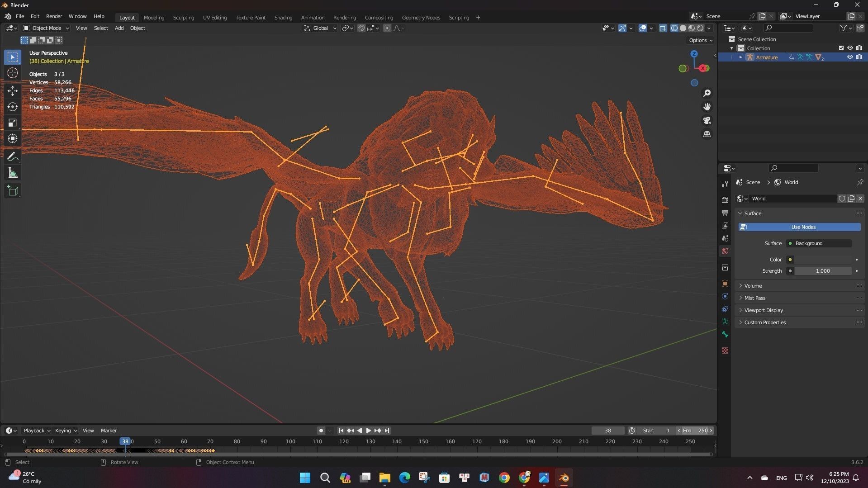This screenshot has height=488, width=868.
Task: Open the Object Constraints properties tab
Action: tap(725, 309)
